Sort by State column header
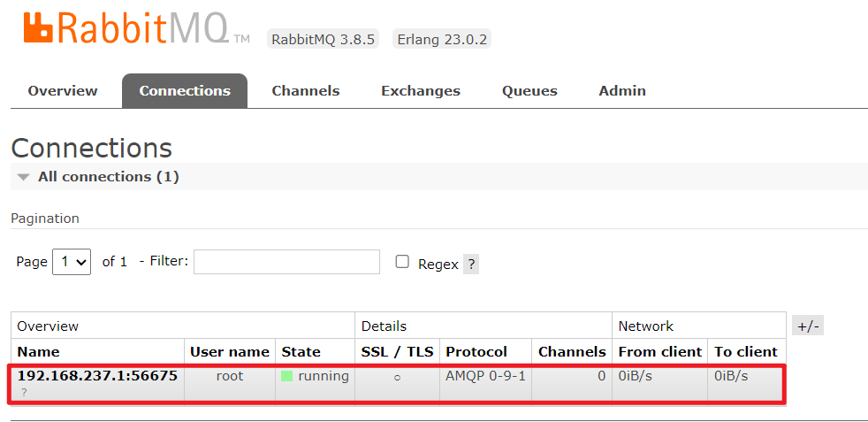This screenshot has height=422, width=868. [301, 352]
